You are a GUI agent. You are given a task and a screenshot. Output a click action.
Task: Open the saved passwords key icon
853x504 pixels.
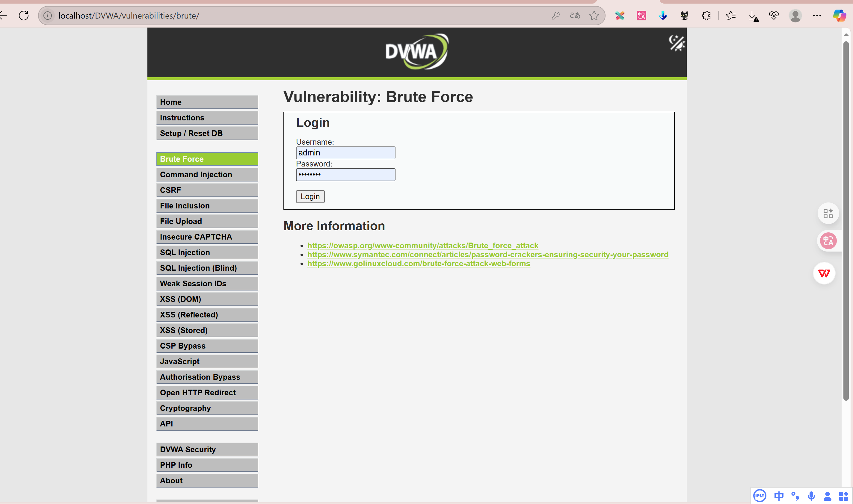tap(555, 16)
